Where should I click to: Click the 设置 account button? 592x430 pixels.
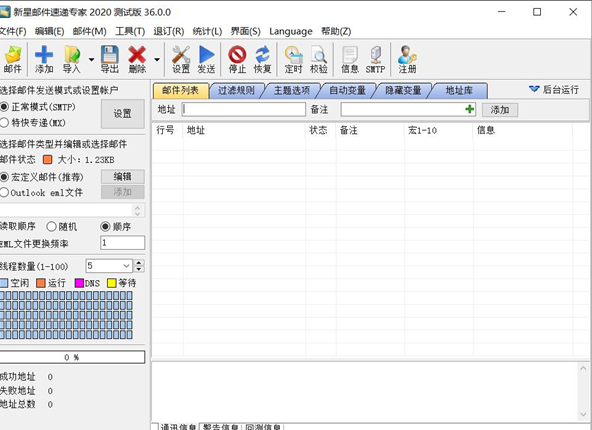pyautogui.click(x=123, y=114)
